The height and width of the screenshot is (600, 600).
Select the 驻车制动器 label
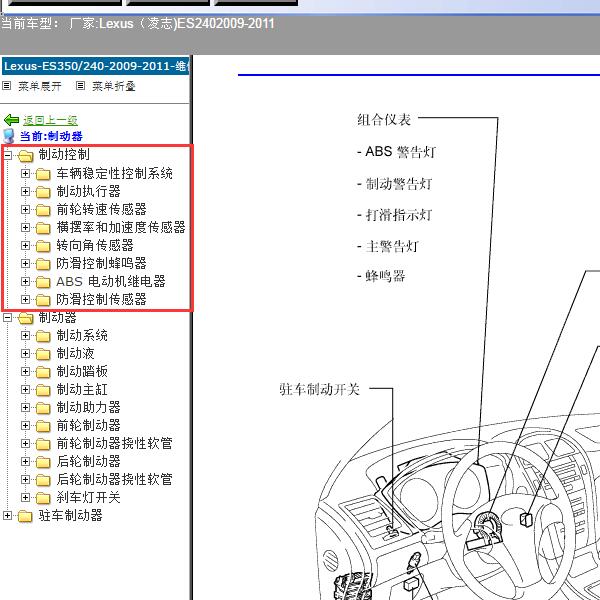(70, 515)
